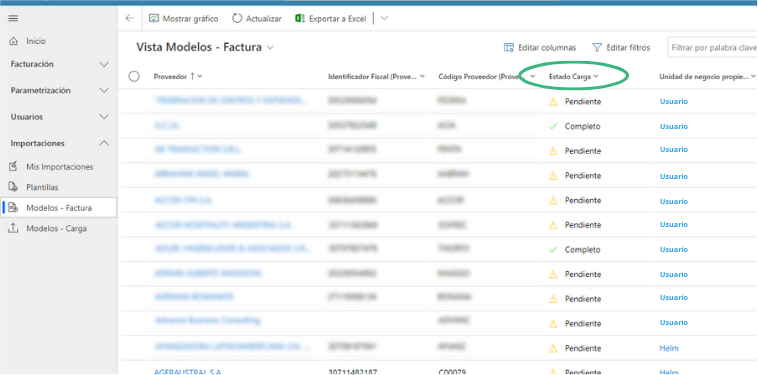This screenshot has width=758, height=375.
Task: Open Editar columnas icon
Action: tap(509, 47)
